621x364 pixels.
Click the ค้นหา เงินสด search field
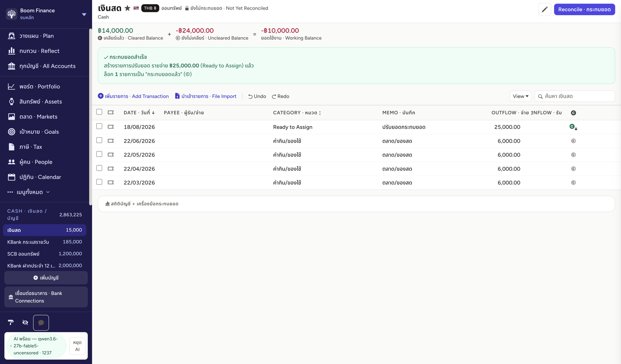pyautogui.click(x=575, y=96)
